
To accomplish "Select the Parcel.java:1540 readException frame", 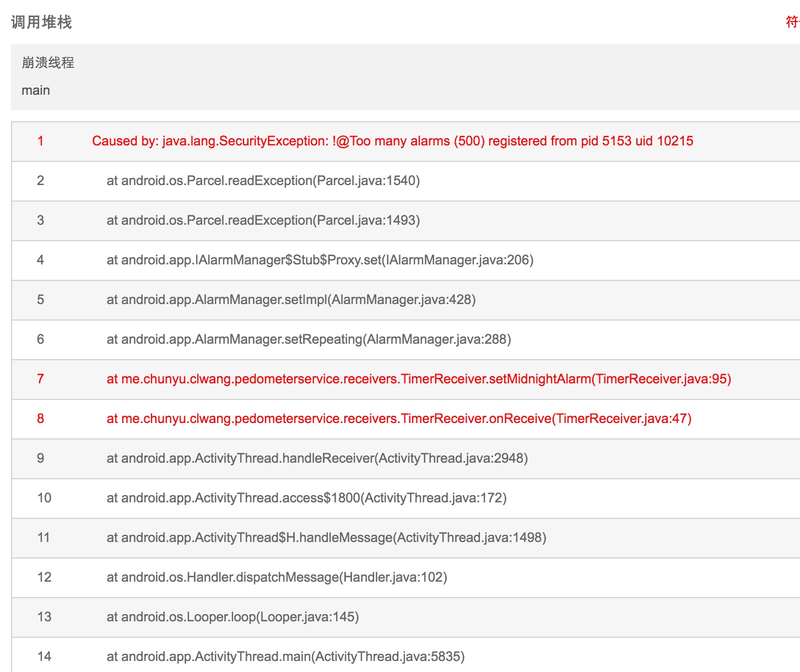I will pyautogui.click(x=263, y=181).
